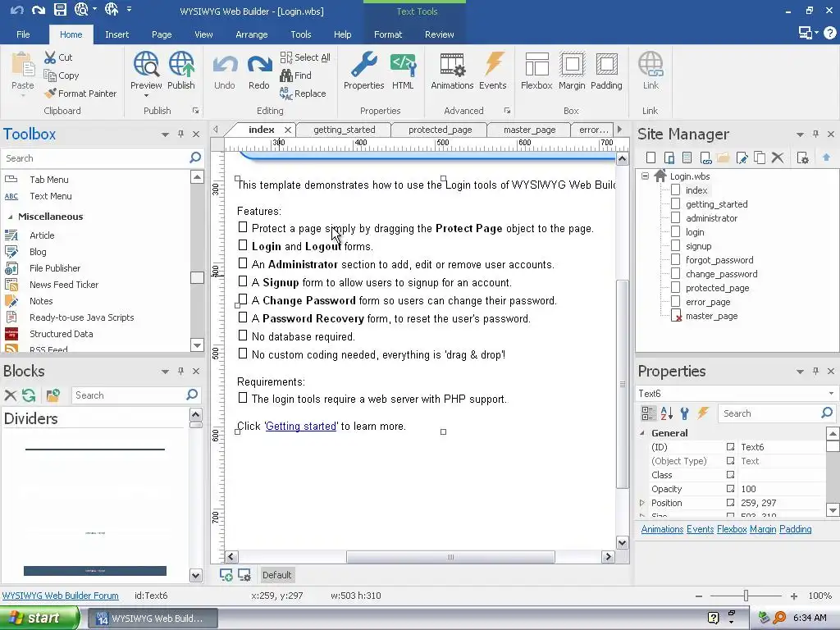The width and height of the screenshot is (840, 630).
Task: Click the Copy icon
Action: 50,75
